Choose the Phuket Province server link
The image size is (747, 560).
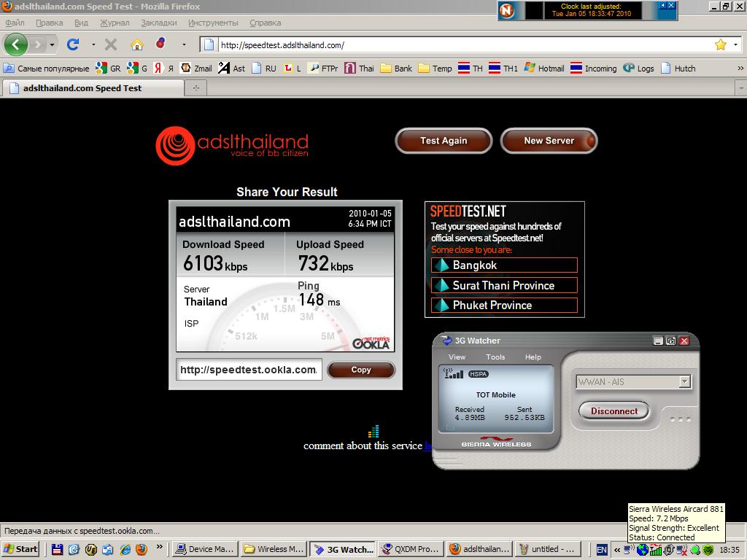[504, 306]
